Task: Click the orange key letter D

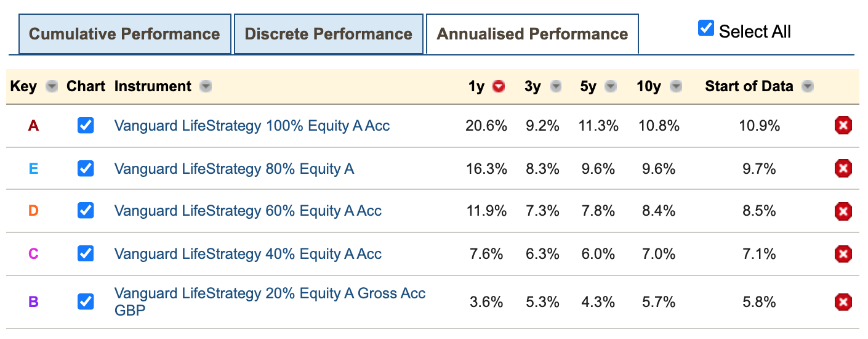Action: click(33, 211)
